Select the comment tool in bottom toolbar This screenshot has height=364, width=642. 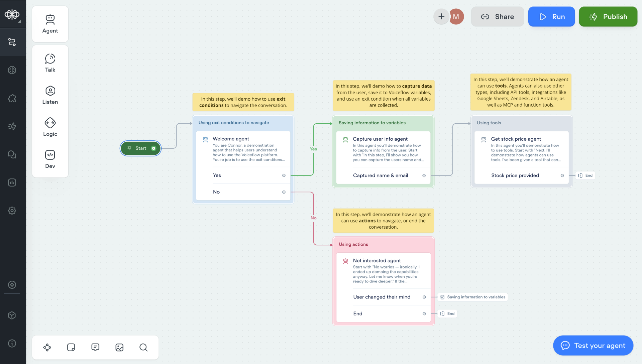pos(95,348)
